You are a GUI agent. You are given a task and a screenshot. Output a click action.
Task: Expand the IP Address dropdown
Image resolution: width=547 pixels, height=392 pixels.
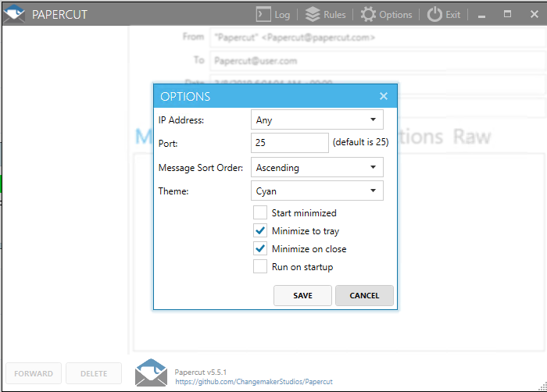pyautogui.click(x=317, y=120)
